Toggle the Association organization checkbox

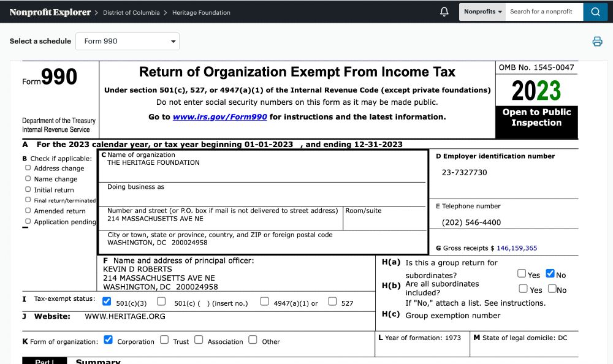[199, 339]
